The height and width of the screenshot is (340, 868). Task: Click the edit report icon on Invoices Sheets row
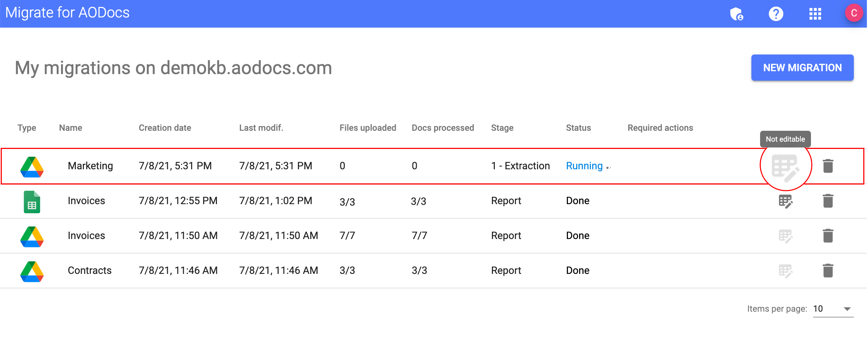(786, 201)
